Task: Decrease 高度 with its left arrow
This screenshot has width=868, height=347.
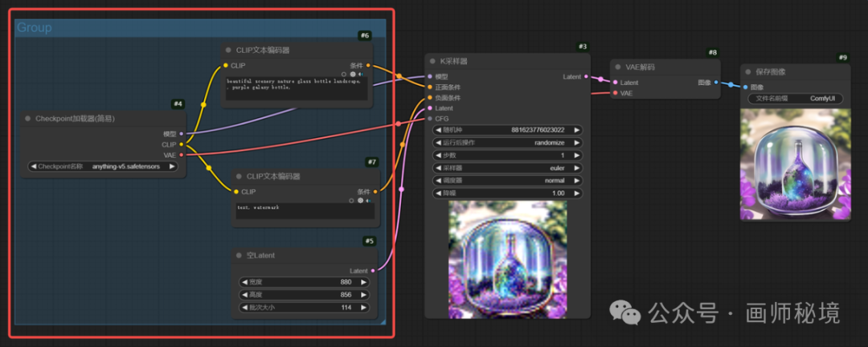Action: (x=244, y=295)
